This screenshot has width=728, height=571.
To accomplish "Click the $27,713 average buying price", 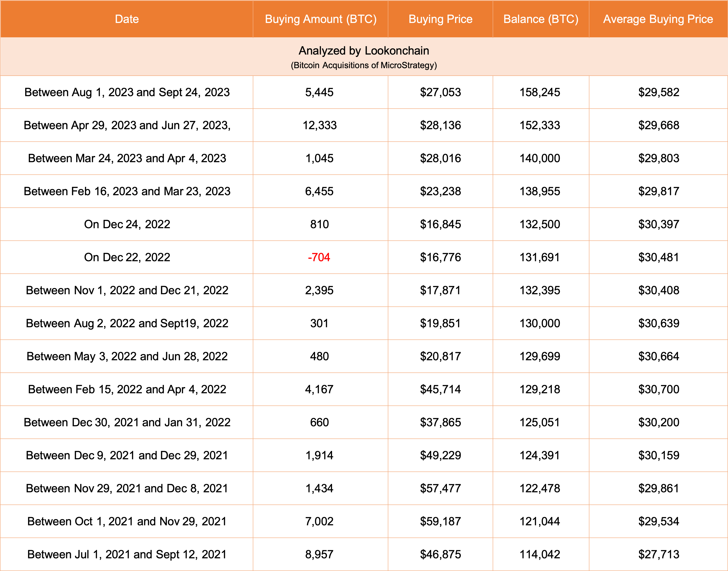I will click(658, 554).
